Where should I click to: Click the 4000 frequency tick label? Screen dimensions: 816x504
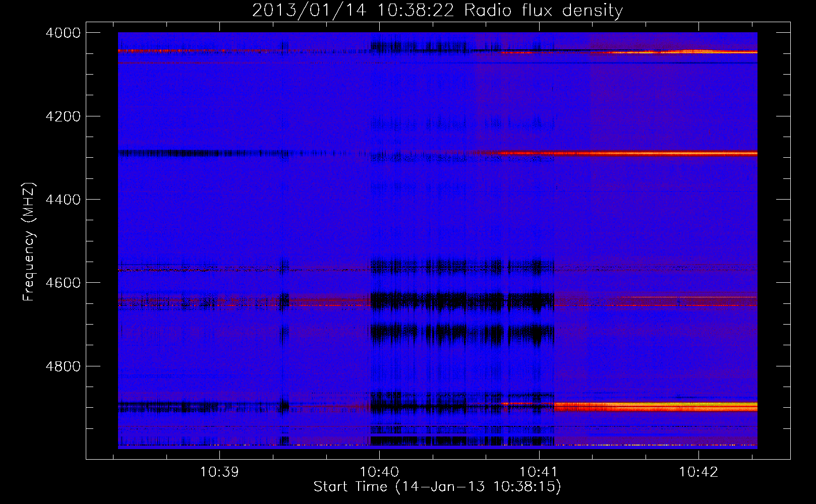point(63,33)
